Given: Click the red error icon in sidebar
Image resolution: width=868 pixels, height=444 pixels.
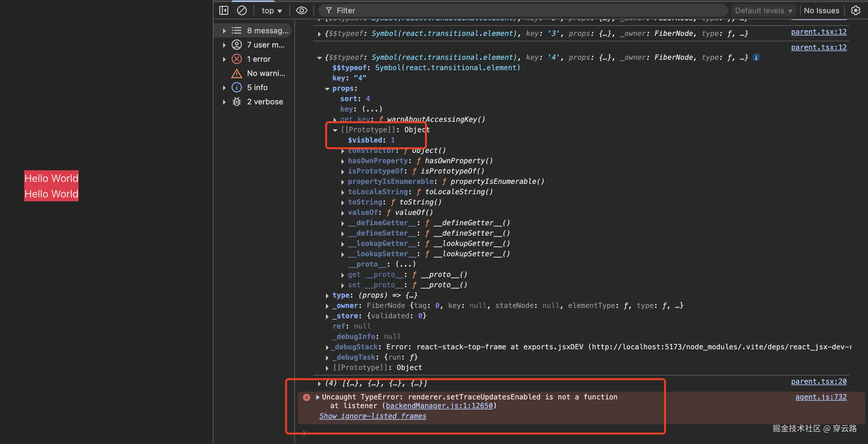Looking at the screenshot, I should tap(236, 59).
